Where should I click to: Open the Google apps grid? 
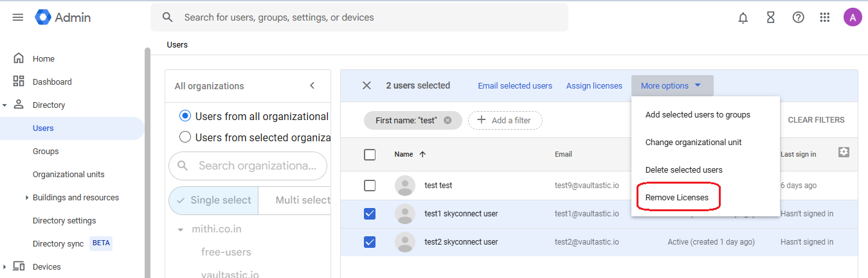[825, 17]
